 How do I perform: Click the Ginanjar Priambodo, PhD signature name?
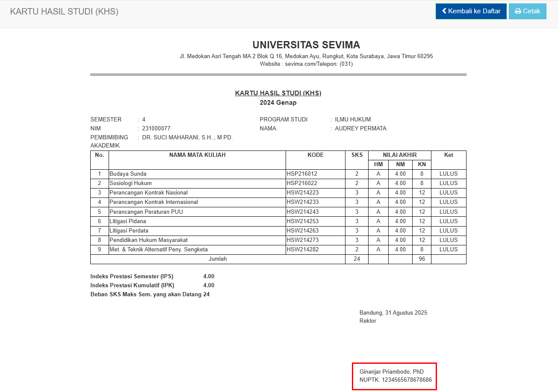pos(391,371)
